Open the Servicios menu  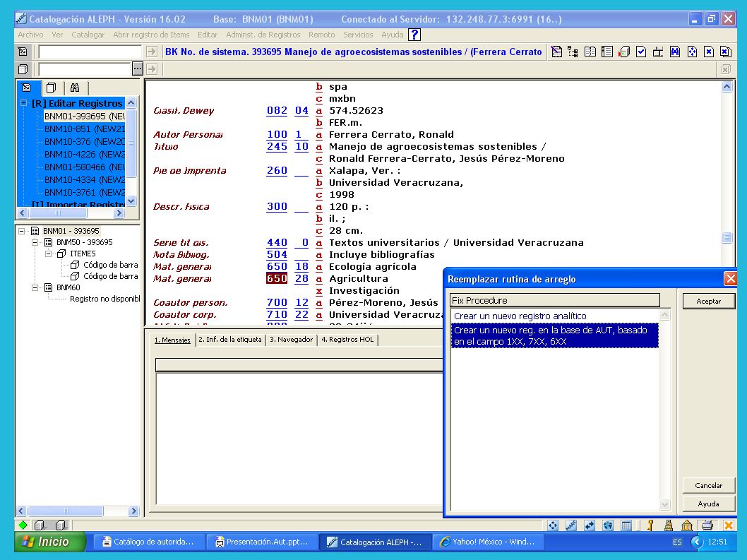click(x=358, y=35)
